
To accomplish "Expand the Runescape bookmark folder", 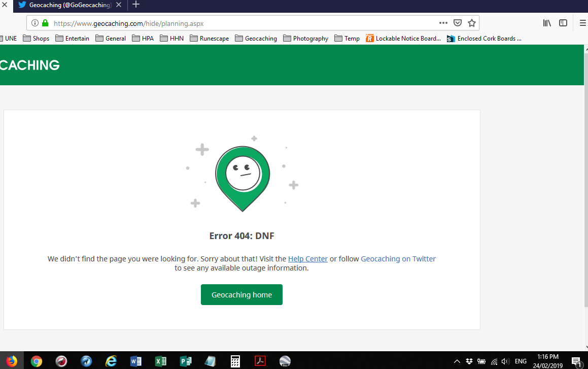I will coord(209,39).
